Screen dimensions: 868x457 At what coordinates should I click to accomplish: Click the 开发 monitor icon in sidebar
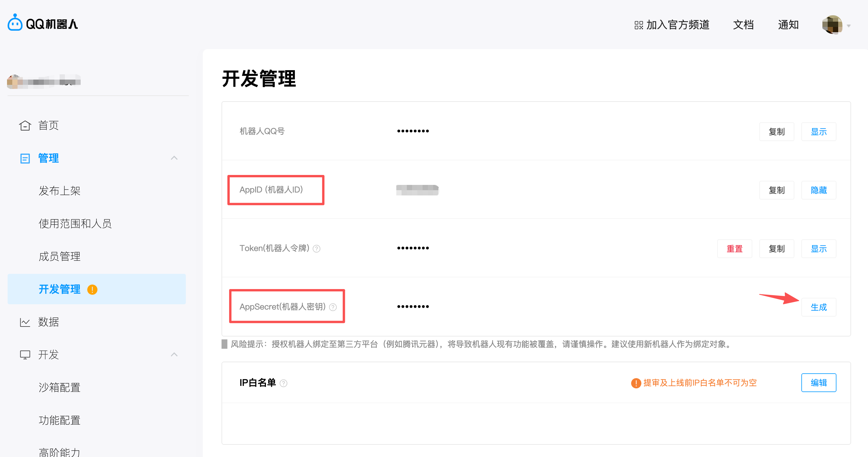coord(25,355)
